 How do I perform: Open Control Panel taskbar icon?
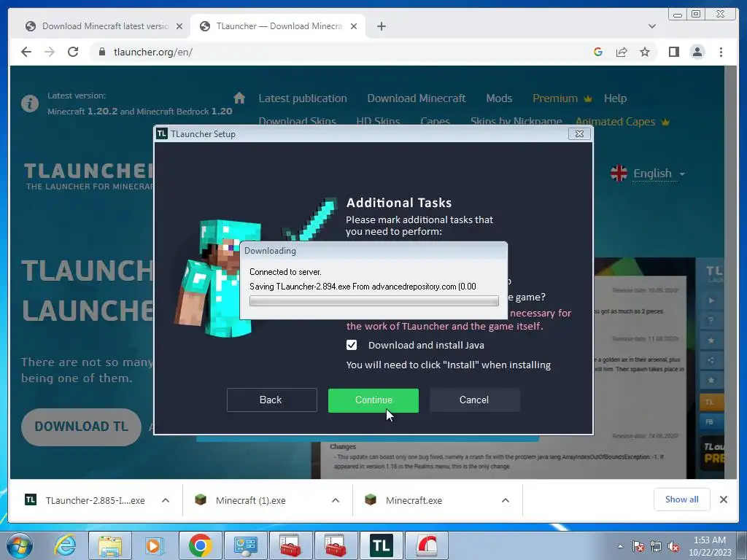[245, 545]
